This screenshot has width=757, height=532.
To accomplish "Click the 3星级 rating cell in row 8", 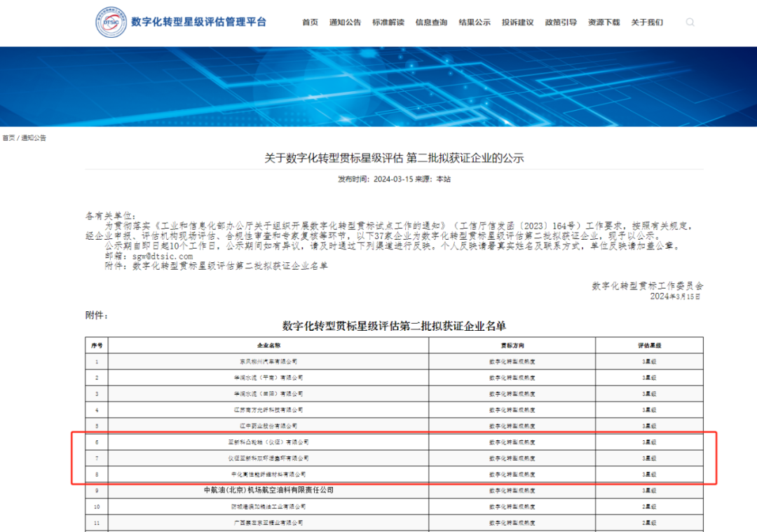I will point(649,475).
